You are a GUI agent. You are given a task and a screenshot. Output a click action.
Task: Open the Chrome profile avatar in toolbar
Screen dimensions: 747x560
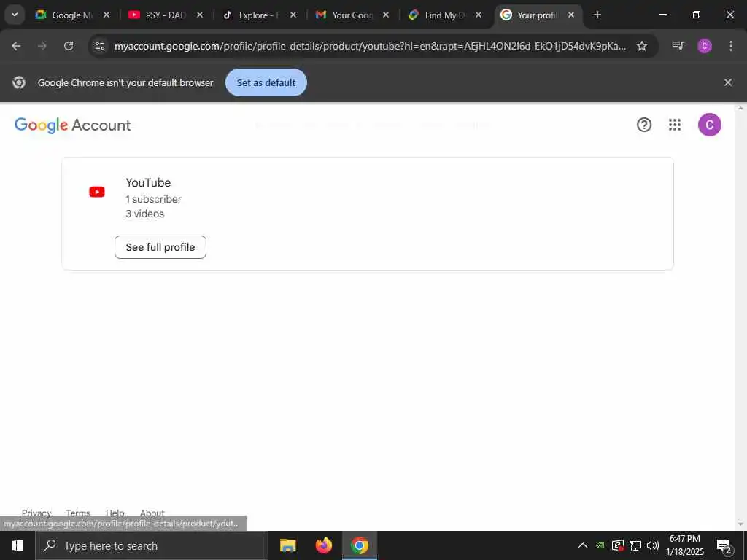pyautogui.click(x=705, y=46)
